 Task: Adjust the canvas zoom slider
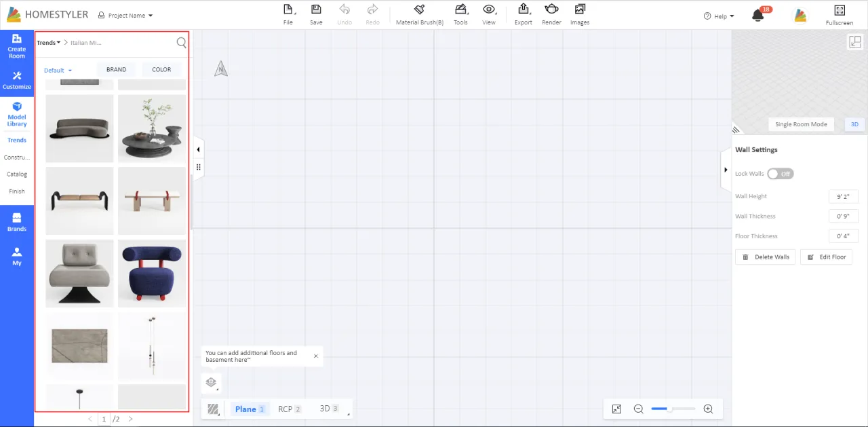[669, 409]
